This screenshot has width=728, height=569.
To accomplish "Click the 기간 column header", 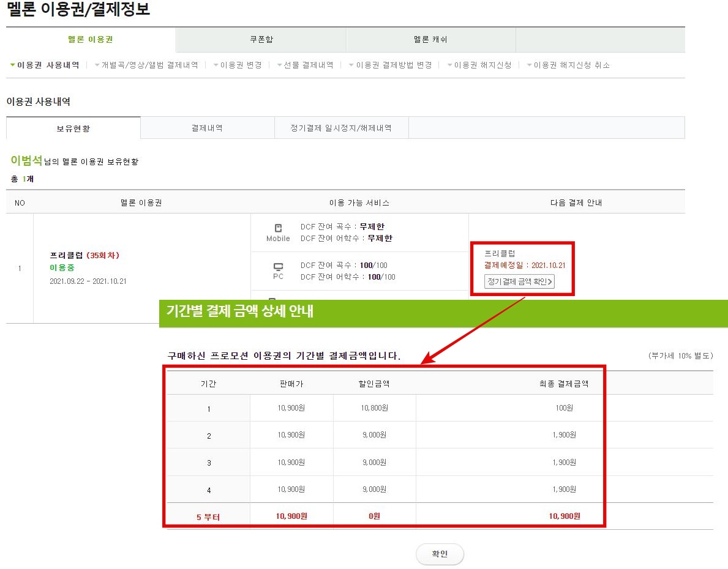I will tap(208, 384).
